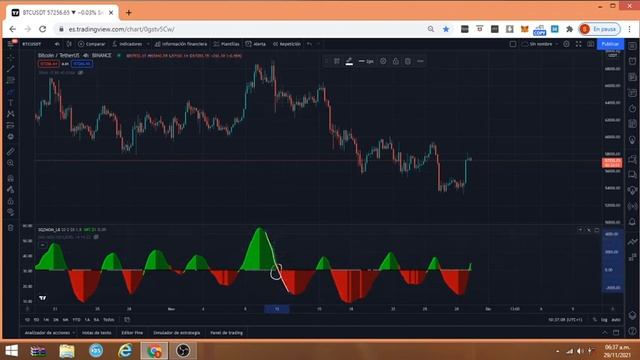
Task: Click the address bar URL
Action: coord(121,29)
